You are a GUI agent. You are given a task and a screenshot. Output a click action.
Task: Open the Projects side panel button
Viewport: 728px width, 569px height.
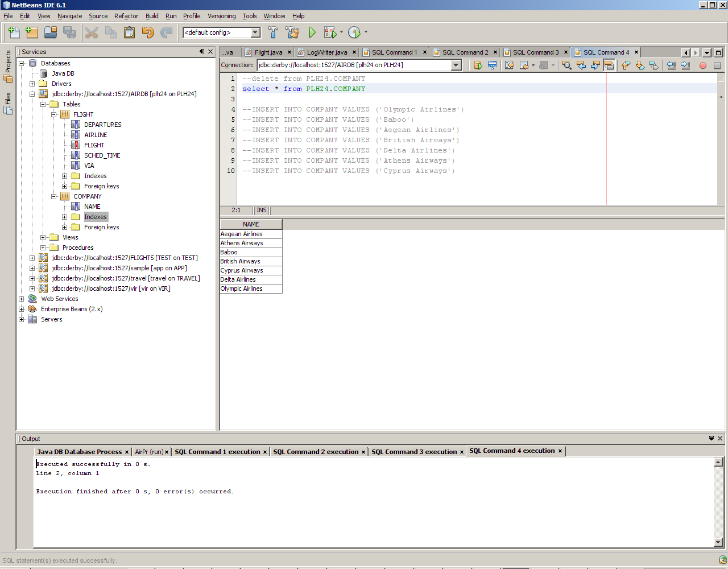pyautogui.click(x=8, y=67)
